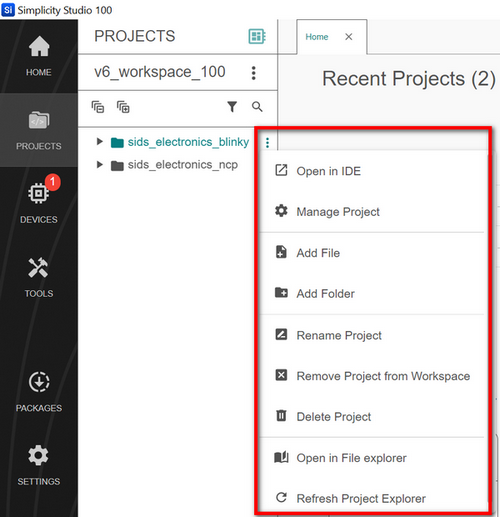Go to PROJECTS in the sidebar
The width and height of the screenshot is (500, 517).
pos(39,130)
